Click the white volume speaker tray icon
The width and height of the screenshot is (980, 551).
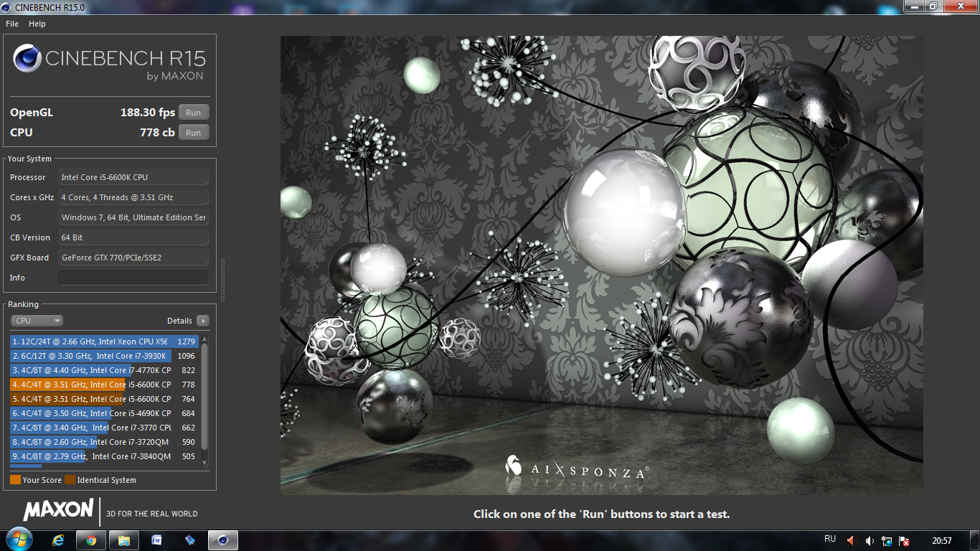pyautogui.click(x=870, y=540)
